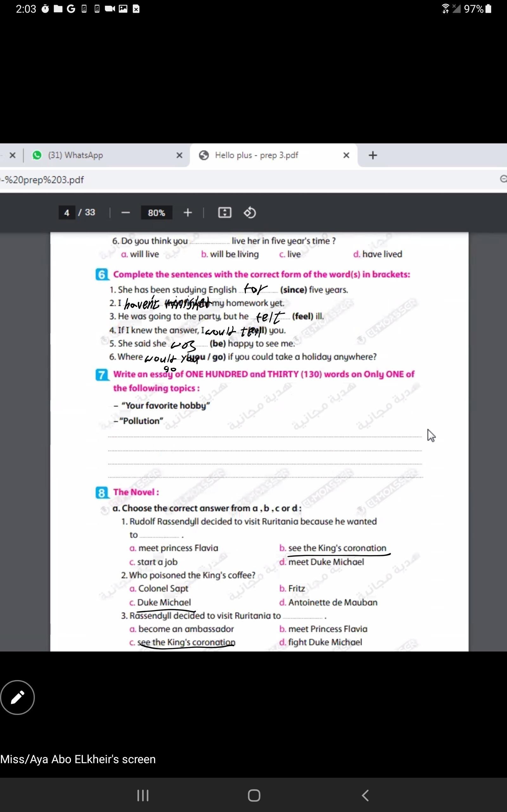Click the 80% zoom level box

pyautogui.click(x=156, y=213)
